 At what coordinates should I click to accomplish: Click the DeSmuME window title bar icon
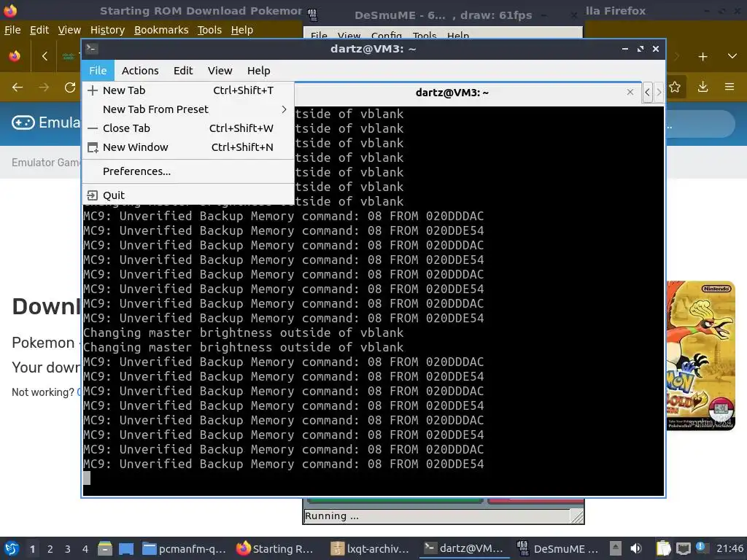tap(312, 15)
